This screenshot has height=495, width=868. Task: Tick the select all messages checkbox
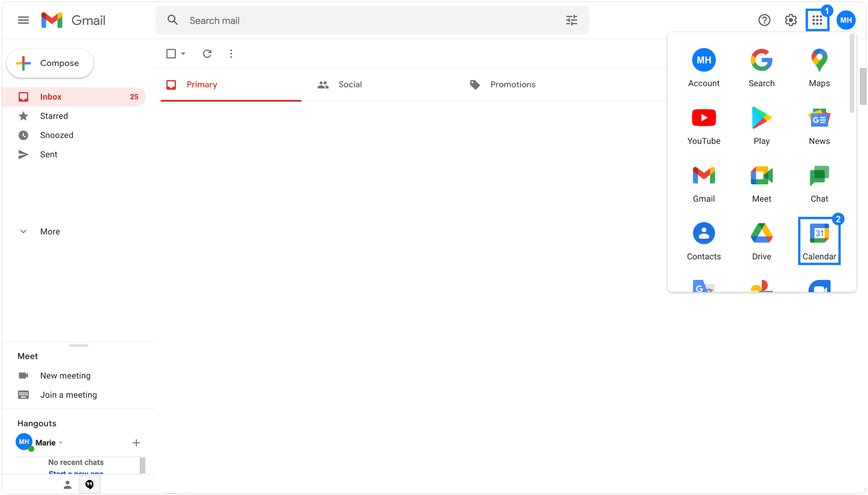point(171,54)
